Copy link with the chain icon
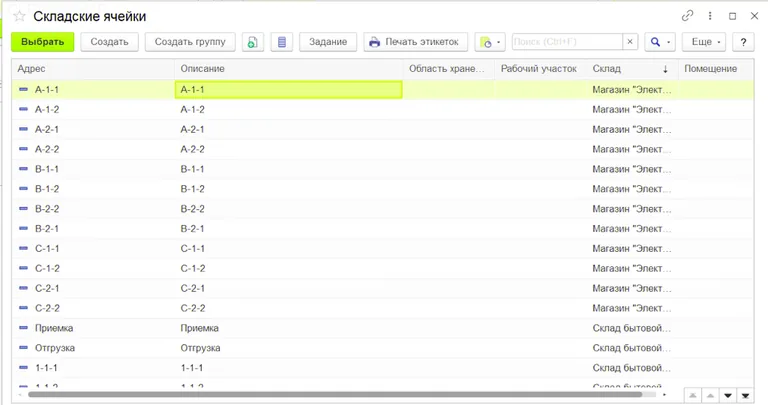Image resolution: width=768 pixels, height=405 pixels. click(687, 16)
